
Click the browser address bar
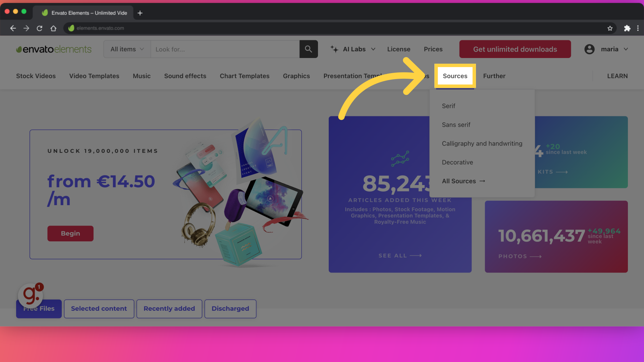(x=340, y=28)
